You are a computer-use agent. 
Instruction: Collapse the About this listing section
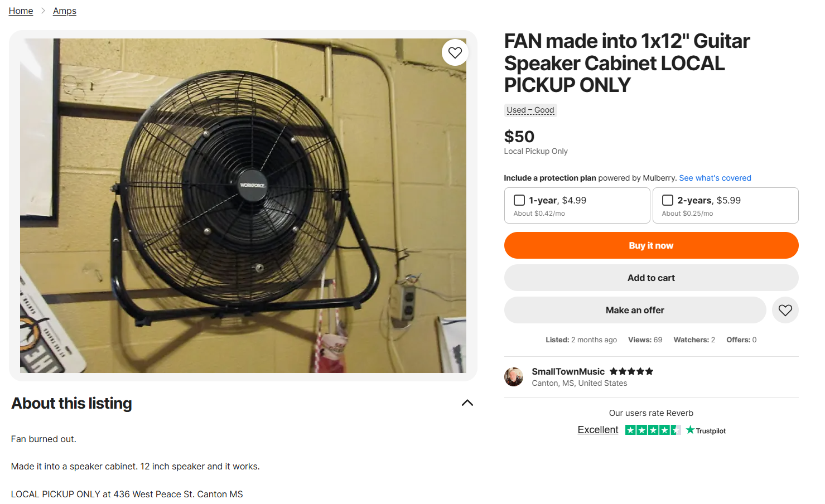coord(467,403)
